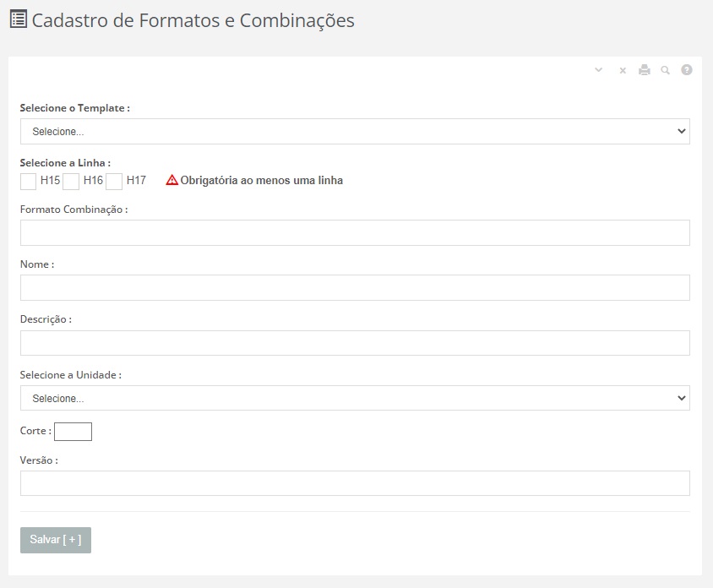Click the Salvar [ + ] button
This screenshot has height=588, width=713.
click(x=56, y=540)
